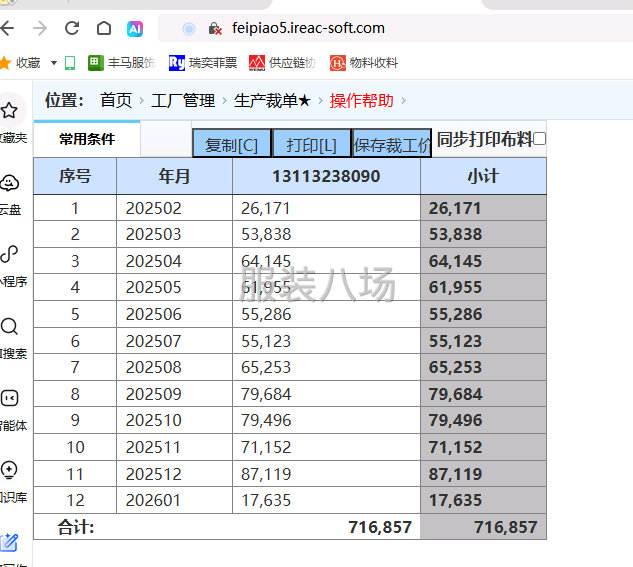Click the 716,857 total in the gray 小计 column
Viewport: 633px width, 567px height.
pos(505,527)
